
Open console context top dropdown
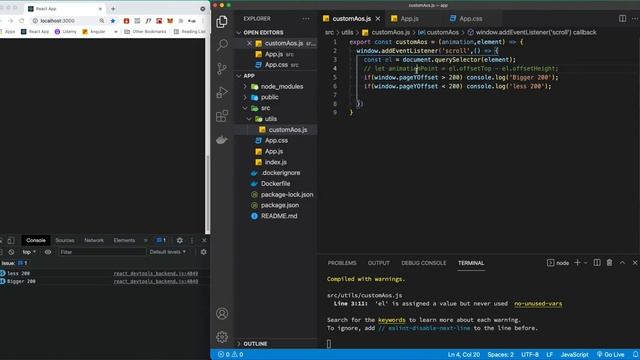[29, 252]
